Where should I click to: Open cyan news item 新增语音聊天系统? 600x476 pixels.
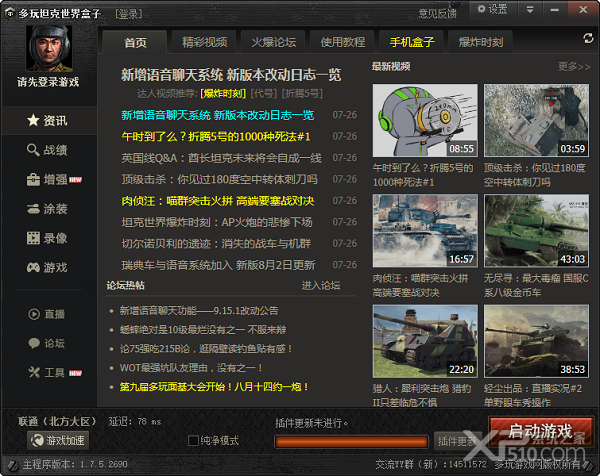coord(218,115)
